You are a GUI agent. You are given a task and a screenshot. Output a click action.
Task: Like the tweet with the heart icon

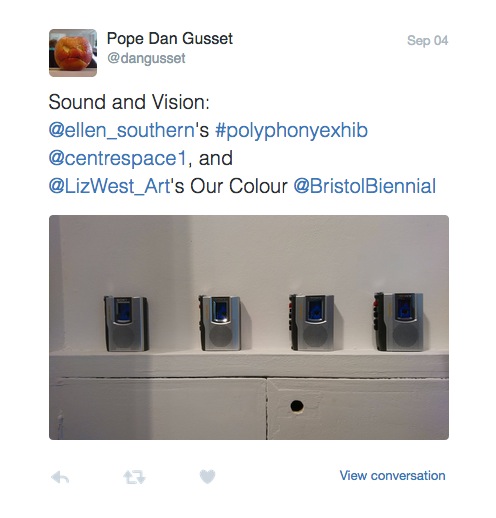pos(207,477)
